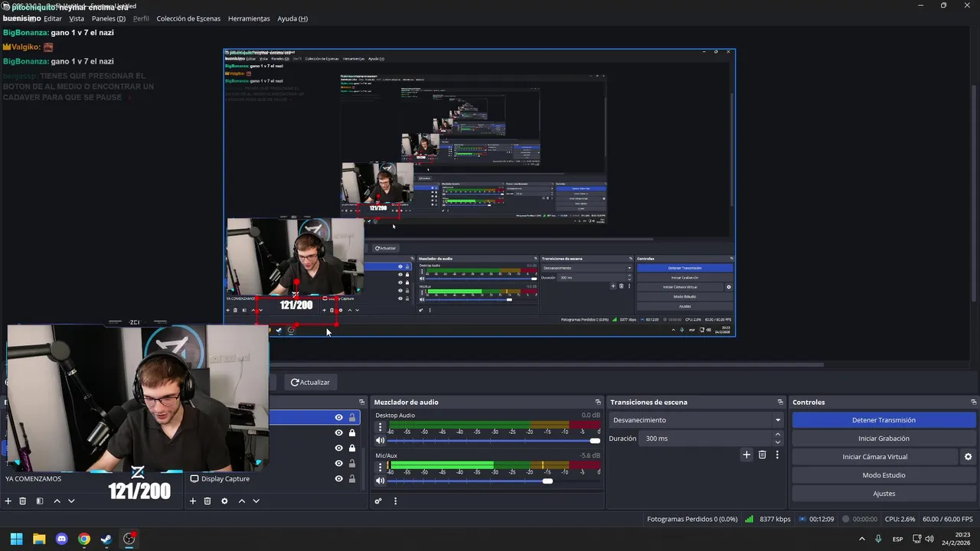Click Detener Transmisión button
This screenshot has width=980, height=551.
(884, 420)
